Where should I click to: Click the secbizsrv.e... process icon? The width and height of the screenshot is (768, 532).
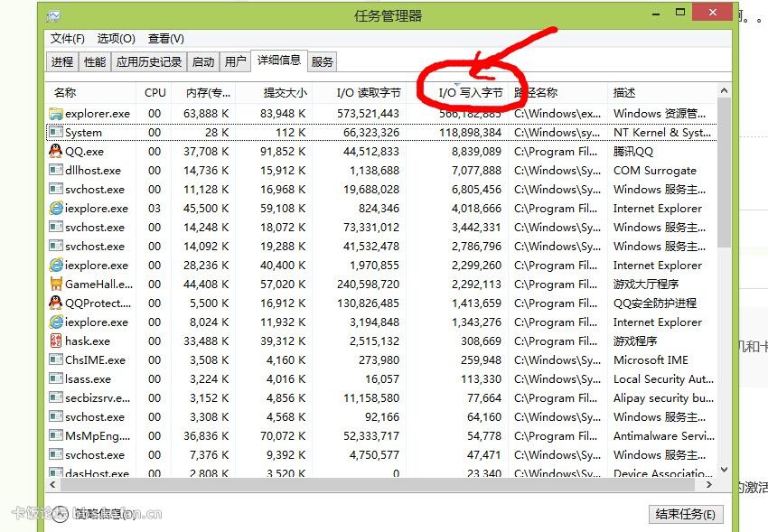56,398
